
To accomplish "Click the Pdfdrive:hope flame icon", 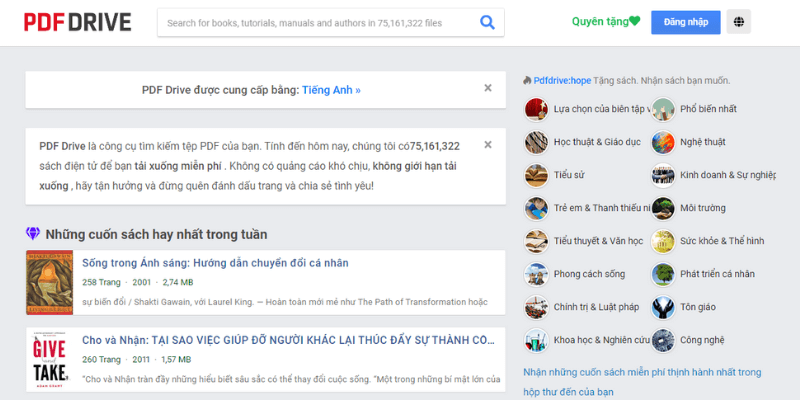I will pos(527,81).
